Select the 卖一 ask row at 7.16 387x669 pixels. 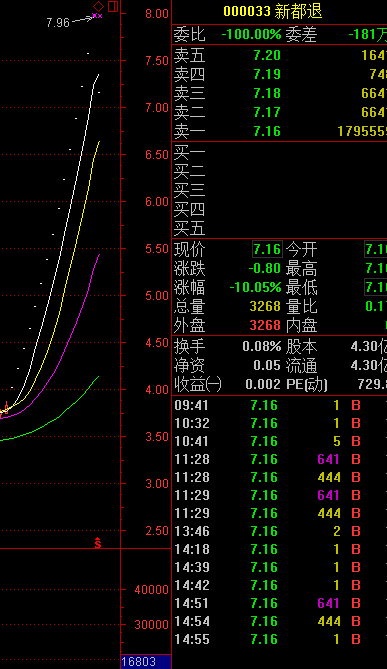(x=279, y=131)
